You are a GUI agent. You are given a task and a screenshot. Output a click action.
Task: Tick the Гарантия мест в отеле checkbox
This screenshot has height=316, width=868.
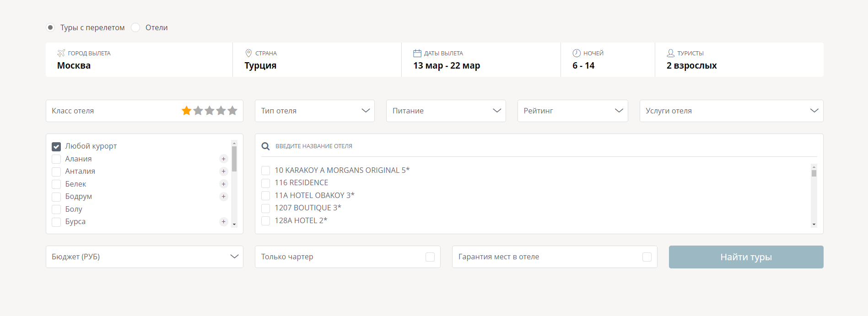(647, 257)
